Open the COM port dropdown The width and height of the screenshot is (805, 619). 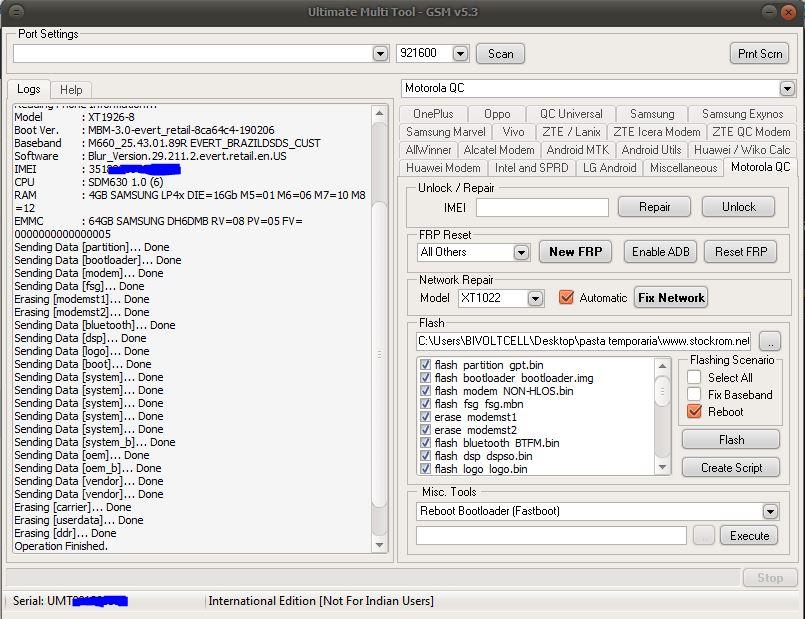pos(380,53)
